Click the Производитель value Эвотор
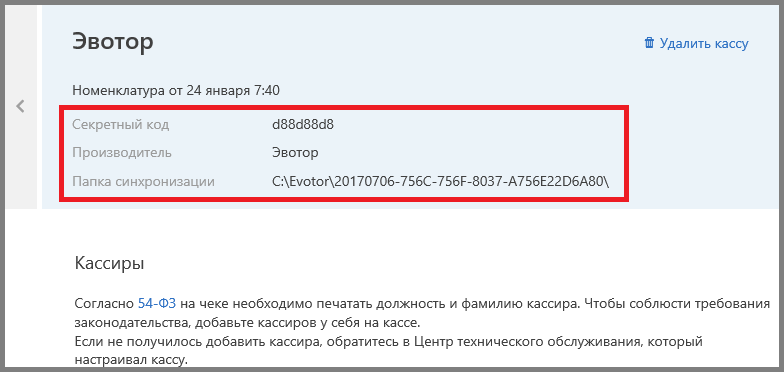The image size is (784, 372). [295, 153]
